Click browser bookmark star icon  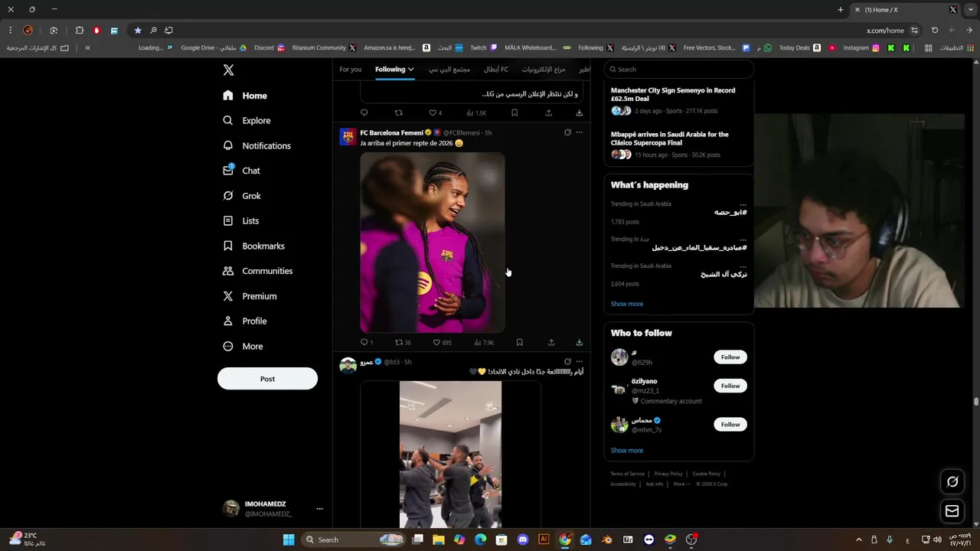[138, 31]
